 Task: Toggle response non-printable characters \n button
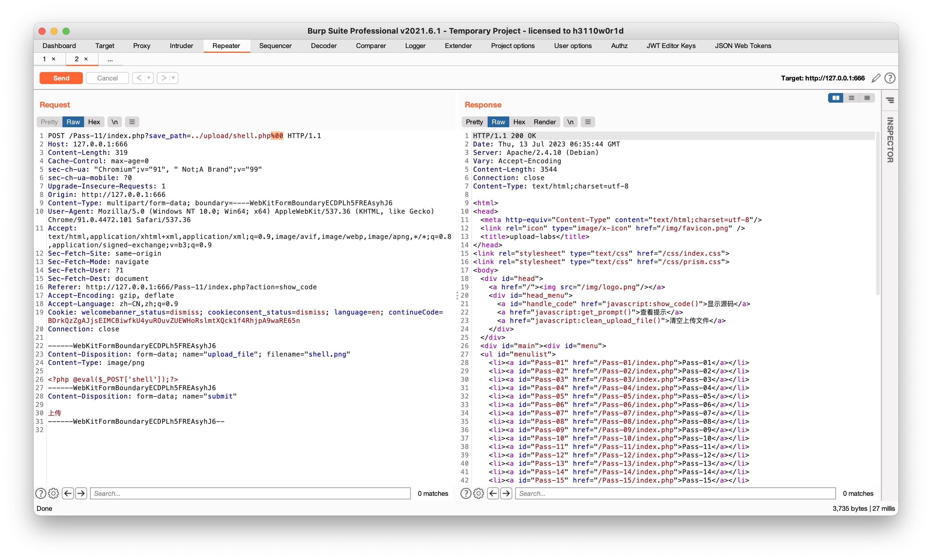point(570,122)
